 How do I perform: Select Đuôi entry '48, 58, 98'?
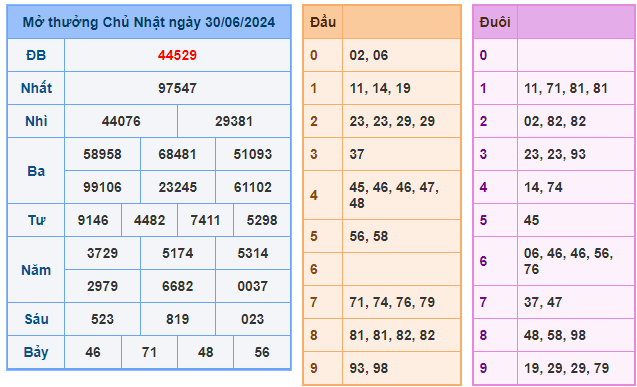(555, 335)
